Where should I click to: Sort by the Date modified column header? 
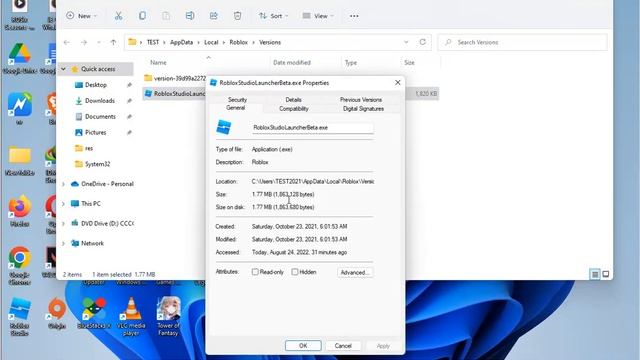(x=291, y=62)
